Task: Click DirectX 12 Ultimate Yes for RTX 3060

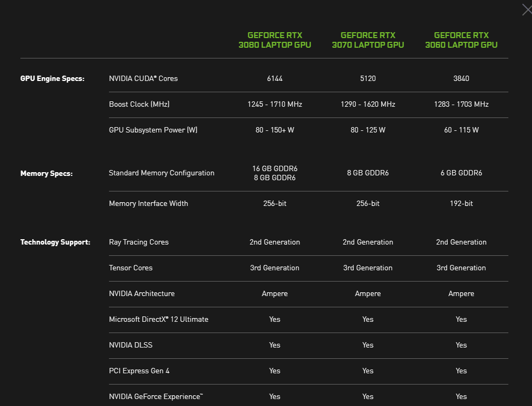Action: click(461, 319)
